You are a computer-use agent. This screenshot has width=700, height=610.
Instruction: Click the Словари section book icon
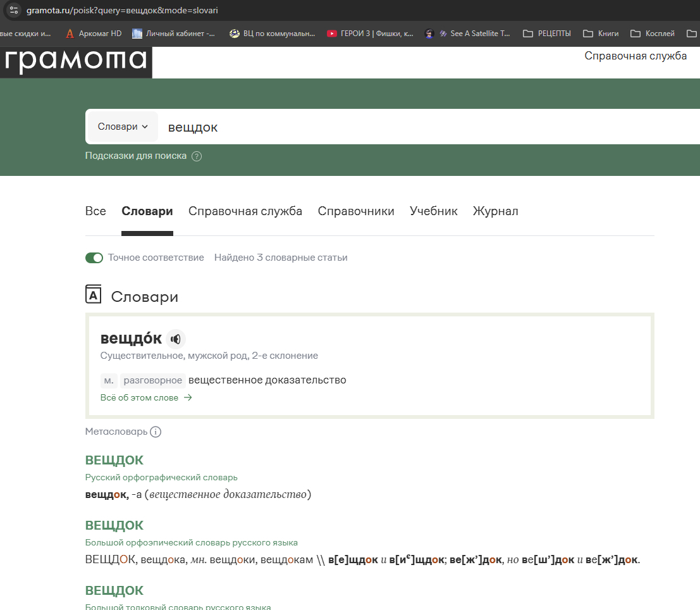click(94, 294)
